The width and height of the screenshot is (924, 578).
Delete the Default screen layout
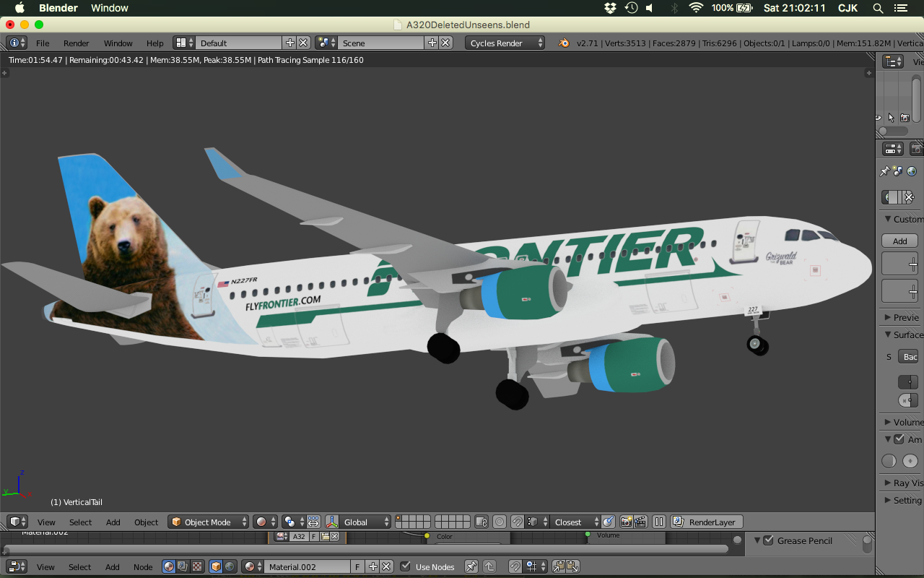[x=303, y=43]
